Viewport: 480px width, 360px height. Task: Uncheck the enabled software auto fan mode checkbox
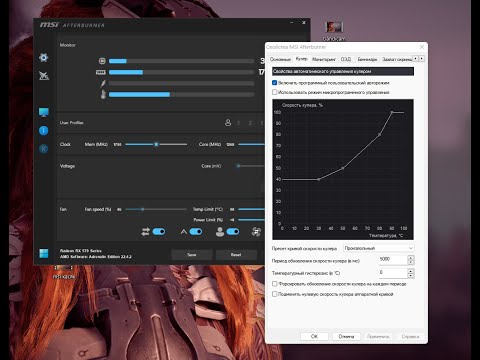275,83
